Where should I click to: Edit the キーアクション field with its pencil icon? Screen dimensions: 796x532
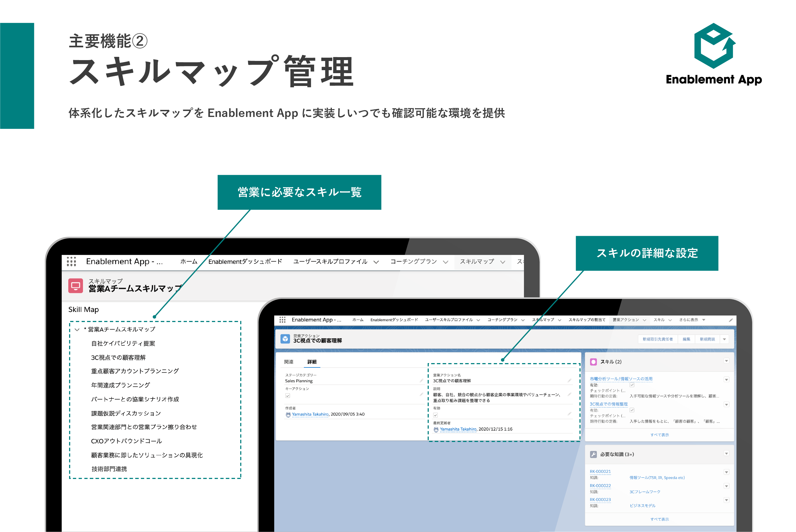click(x=421, y=394)
